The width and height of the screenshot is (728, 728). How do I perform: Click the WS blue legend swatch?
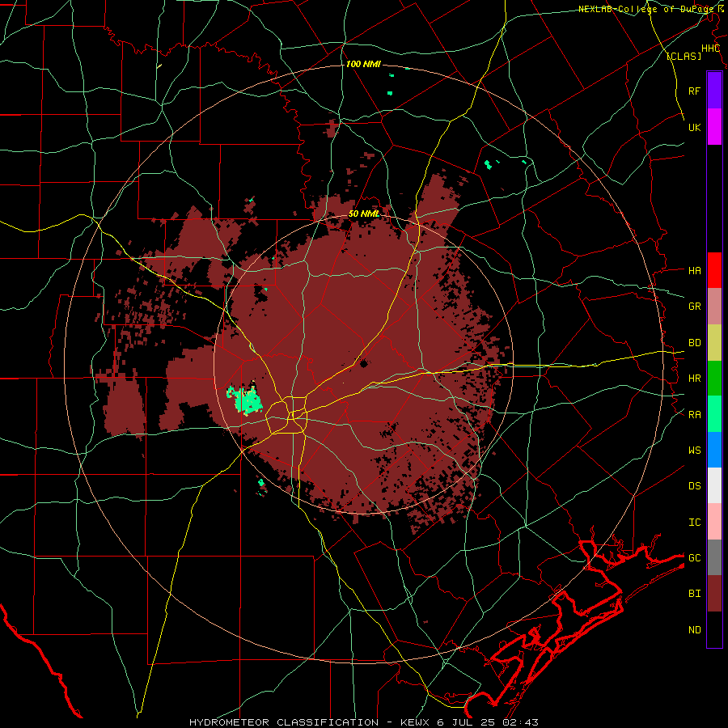tap(714, 450)
